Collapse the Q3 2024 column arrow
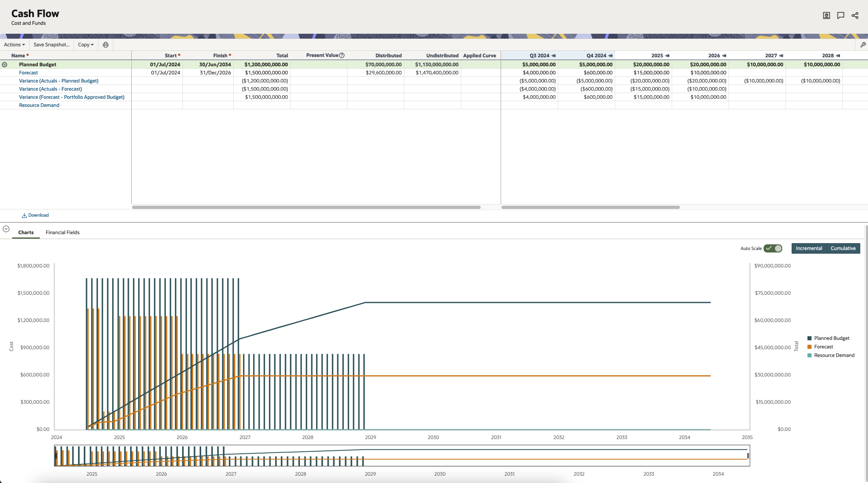This screenshot has height=483, width=868. coord(553,56)
